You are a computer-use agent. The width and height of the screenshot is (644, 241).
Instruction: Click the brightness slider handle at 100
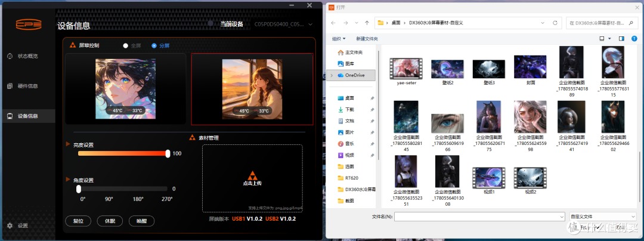(x=168, y=153)
